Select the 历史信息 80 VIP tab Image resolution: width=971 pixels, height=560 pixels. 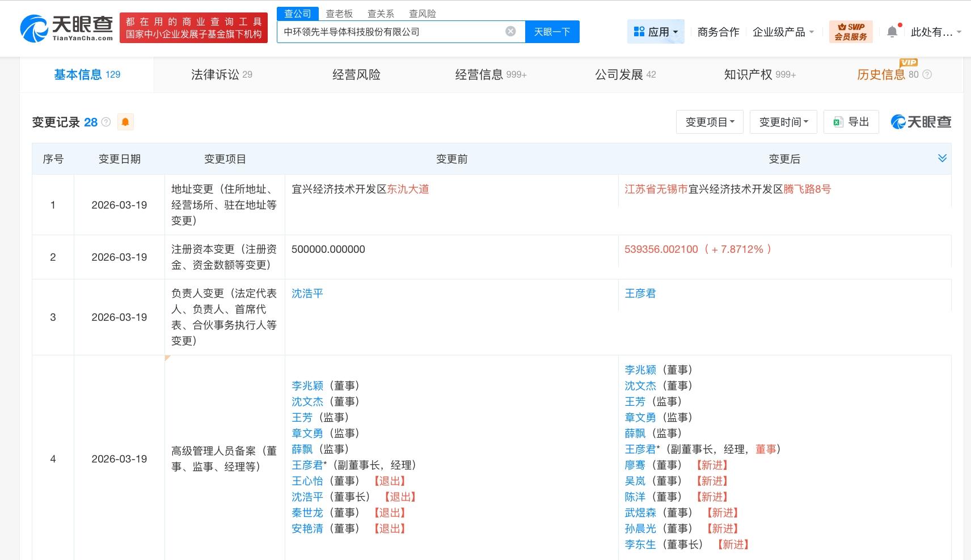click(x=888, y=74)
